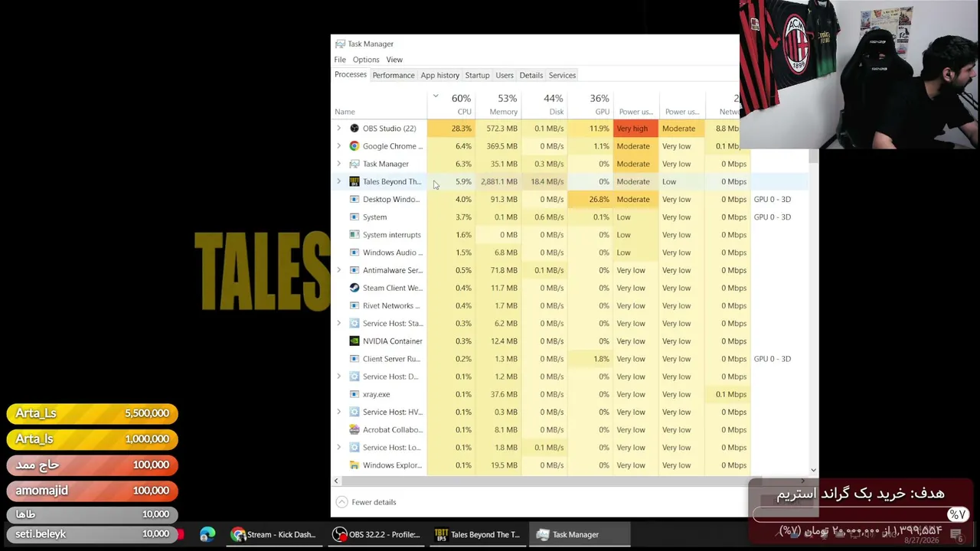The width and height of the screenshot is (980, 551).
Task: Open the File menu
Action: (340, 60)
